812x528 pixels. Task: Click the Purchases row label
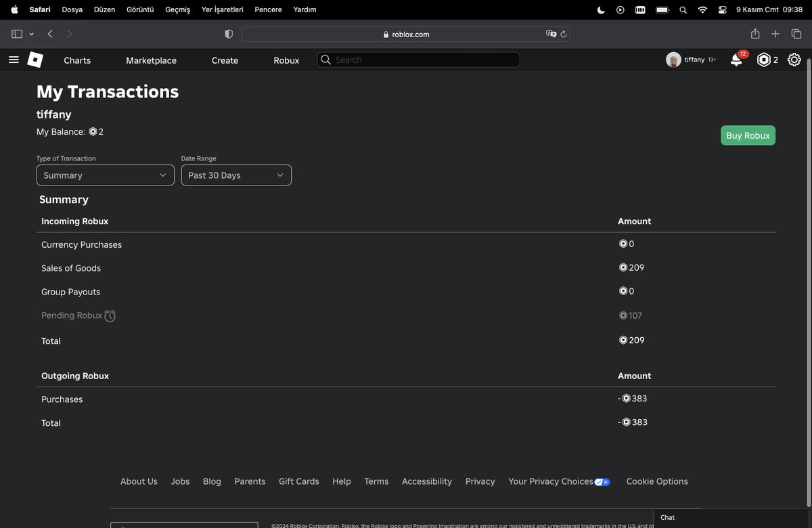tap(62, 399)
